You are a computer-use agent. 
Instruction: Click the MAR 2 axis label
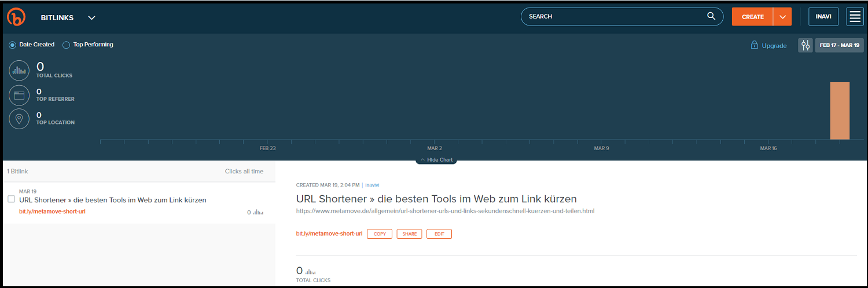click(x=435, y=148)
